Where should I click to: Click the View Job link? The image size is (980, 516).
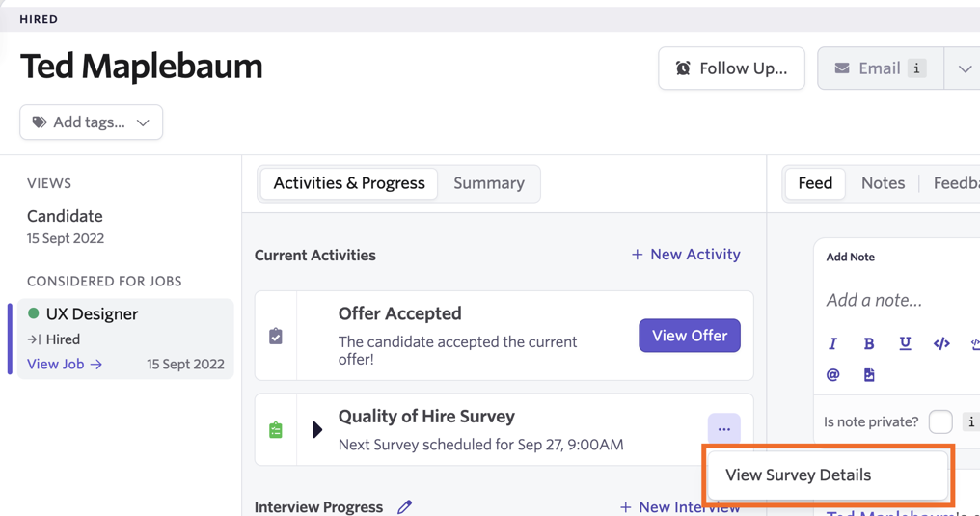tap(65, 365)
